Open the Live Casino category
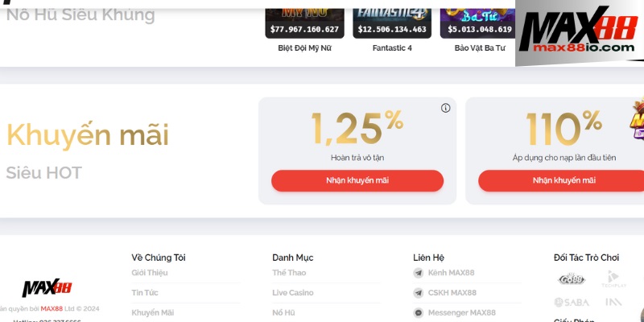 coord(293,293)
